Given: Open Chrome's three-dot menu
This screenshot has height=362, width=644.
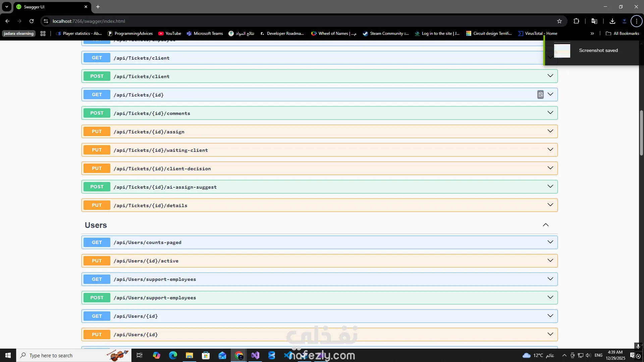Looking at the screenshot, I should pos(636,21).
